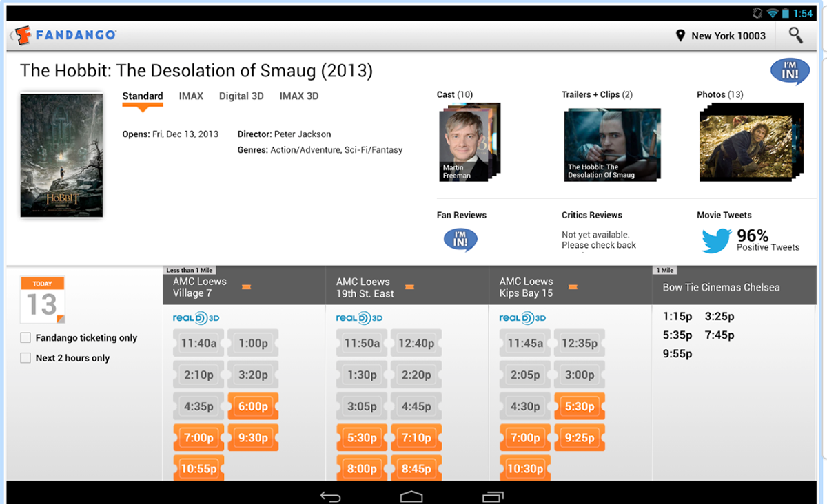The height and width of the screenshot is (504, 827).
Task: Tap the 1:54 status bar clock
Action: pyautogui.click(x=803, y=13)
